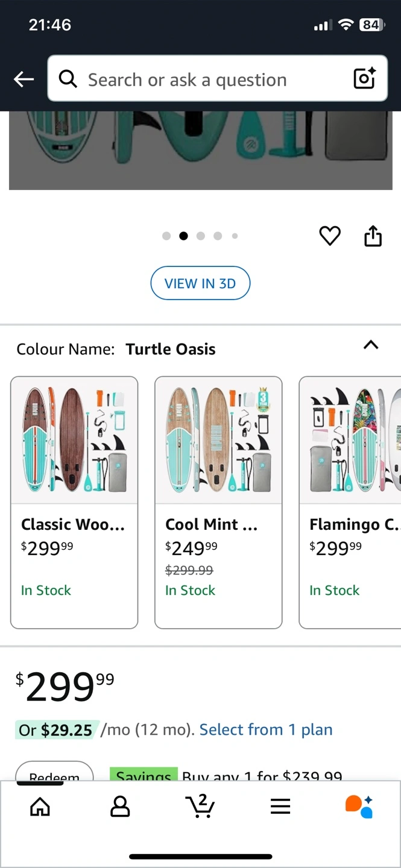Launch the Rufus AI assistant icon

coord(359,806)
